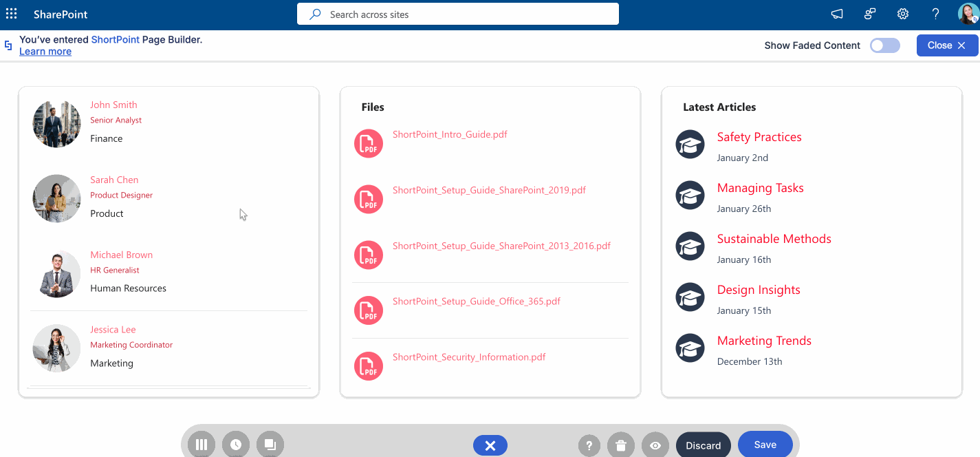This screenshot has width=980, height=457.
Task: Click the HR Generalist job title
Action: click(x=115, y=270)
